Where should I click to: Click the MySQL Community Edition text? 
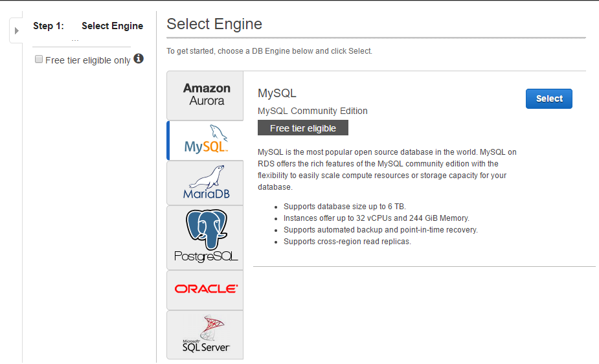click(313, 111)
